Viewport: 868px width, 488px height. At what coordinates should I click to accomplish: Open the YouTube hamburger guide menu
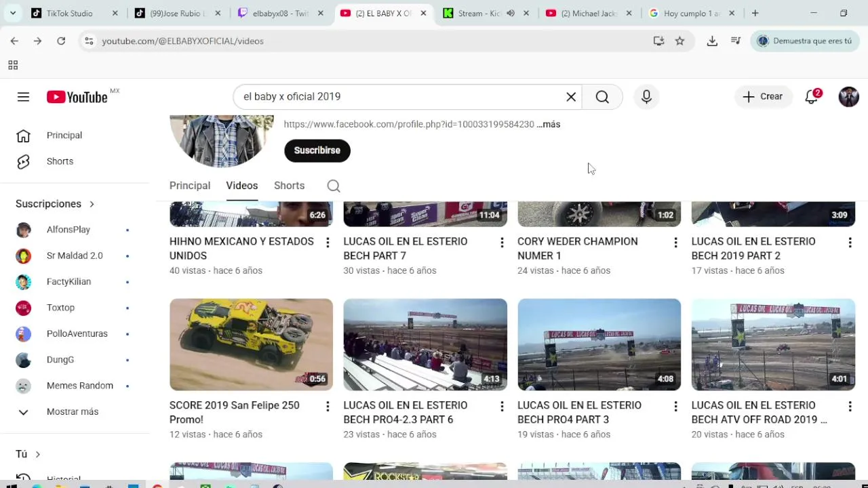[x=23, y=97]
